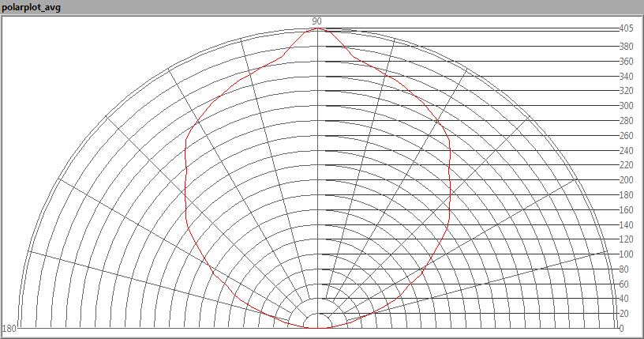644x339 pixels.
Task: Click the 320 radial scale label
Action: pos(626,92)
